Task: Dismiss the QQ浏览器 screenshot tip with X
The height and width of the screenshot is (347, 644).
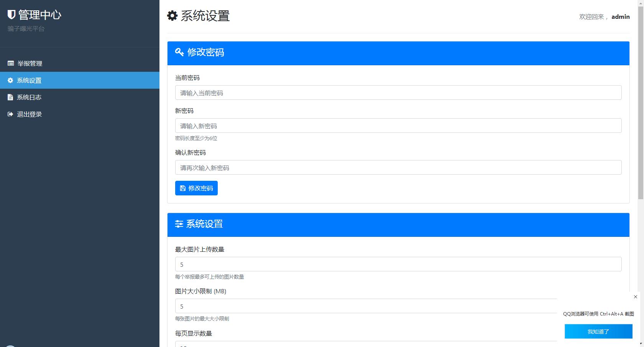Action: click(636, 297)
